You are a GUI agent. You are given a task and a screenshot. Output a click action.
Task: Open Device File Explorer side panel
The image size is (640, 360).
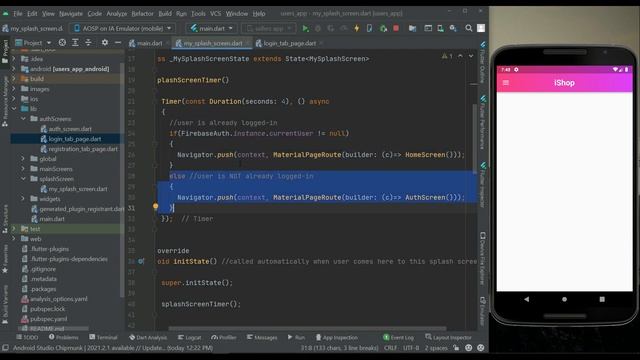483,258
